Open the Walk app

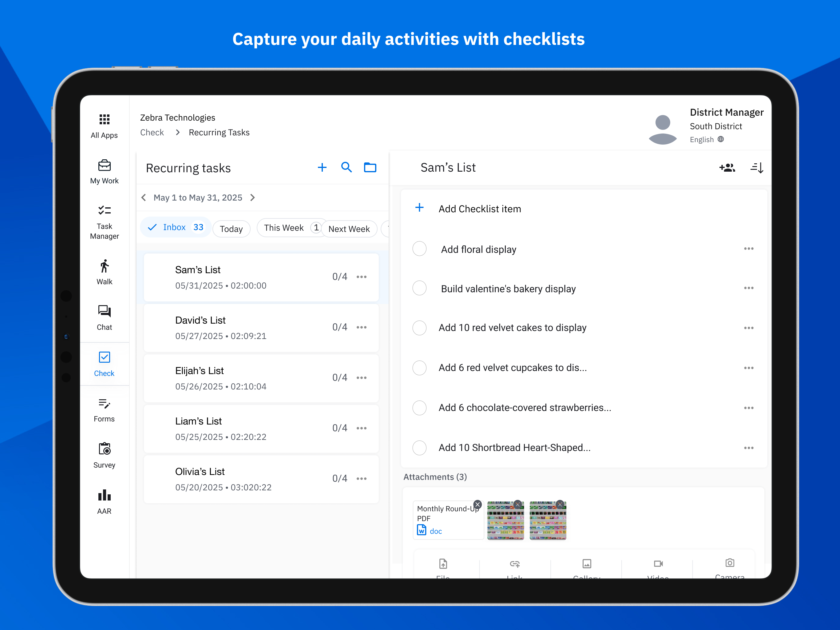click(x=104, y=272)
